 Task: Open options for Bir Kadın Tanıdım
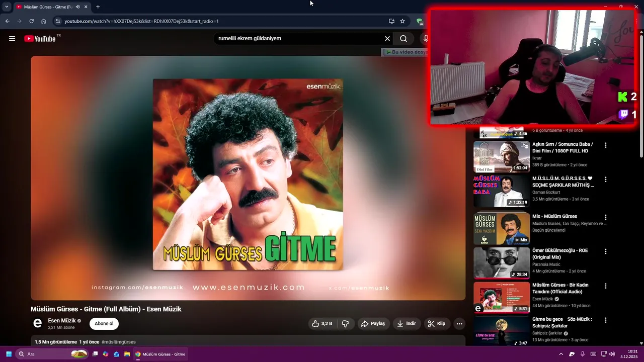(x=606, y=286)
